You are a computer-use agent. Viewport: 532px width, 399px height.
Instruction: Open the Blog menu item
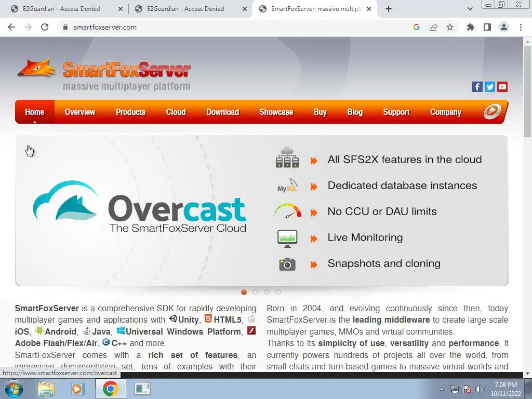(355, 112)
